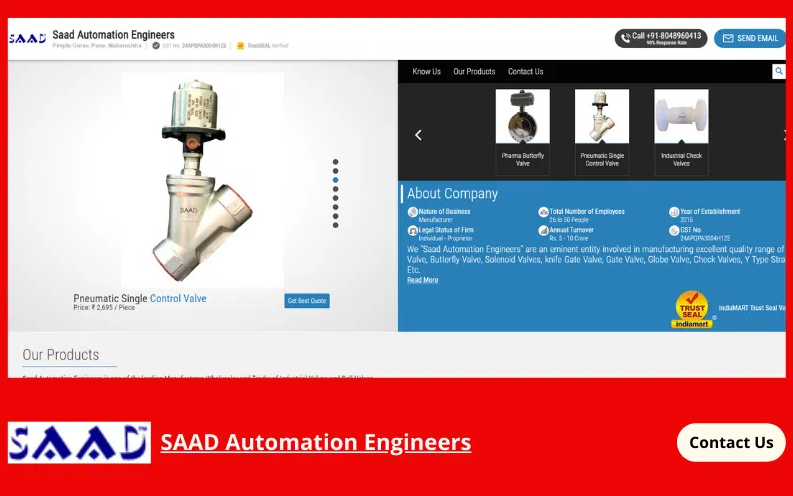Expand company description with Read More

pyautogui.click(x=422, y=280)
